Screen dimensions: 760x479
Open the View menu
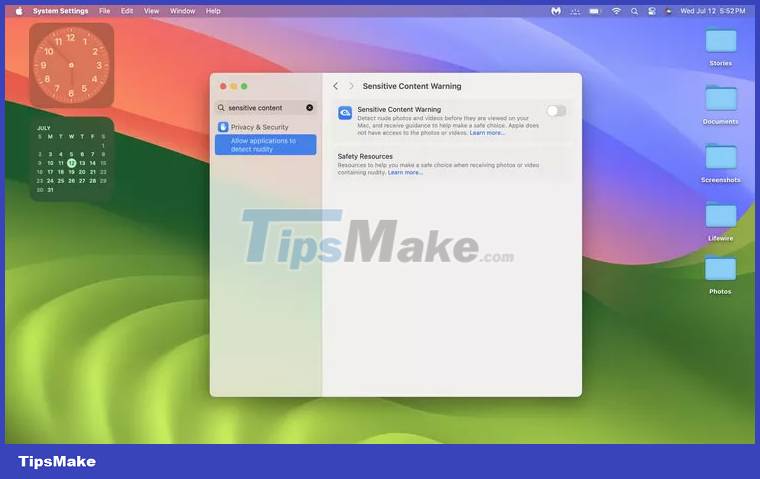[151, 11]
